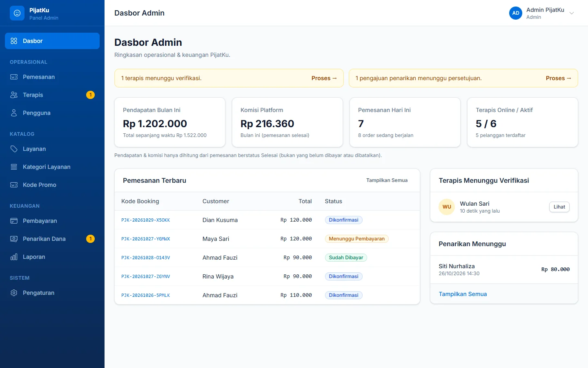Click the Pembayaran card icon
This screenshot has height=368, width=588.
(x=14, y=221)
